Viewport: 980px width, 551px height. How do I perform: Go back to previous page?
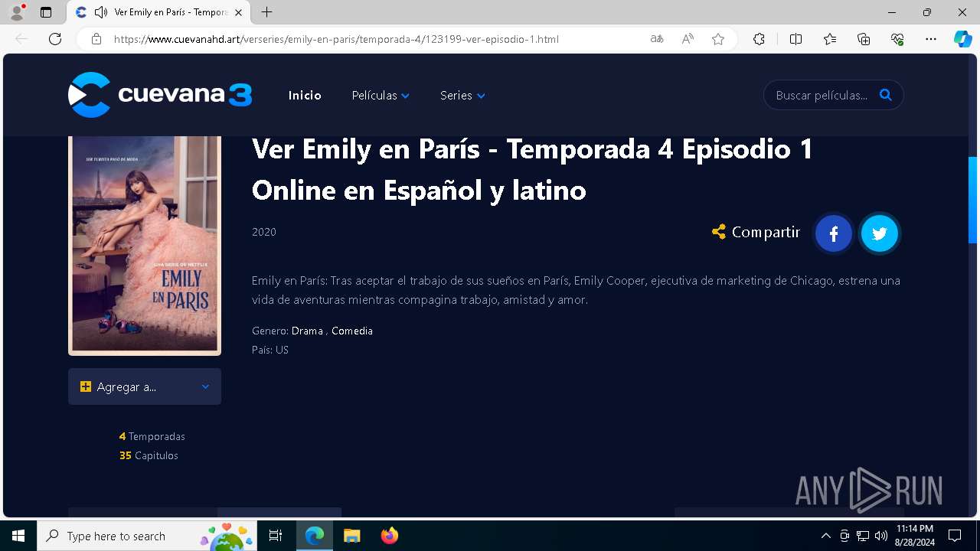pyautogui.click(x=21, y=39)
